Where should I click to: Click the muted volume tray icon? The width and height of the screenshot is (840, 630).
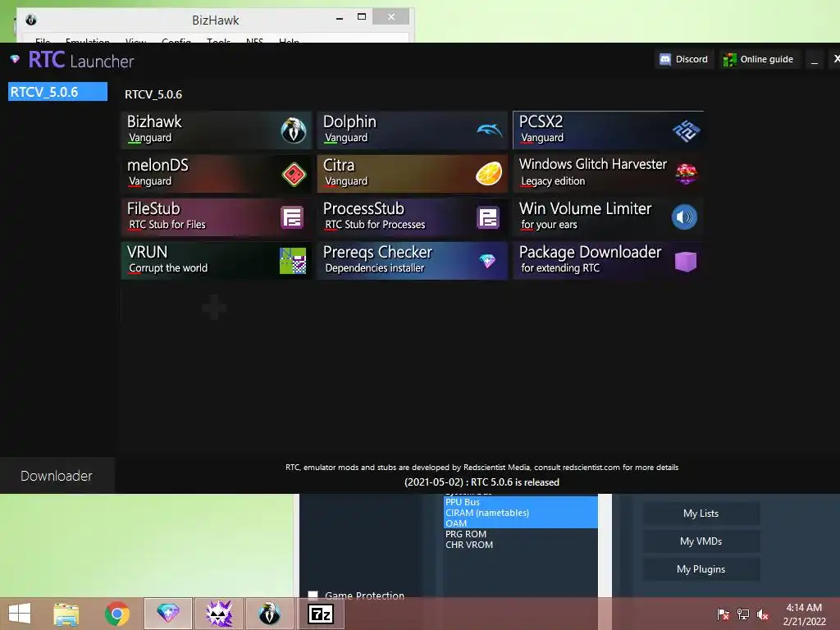762,614
